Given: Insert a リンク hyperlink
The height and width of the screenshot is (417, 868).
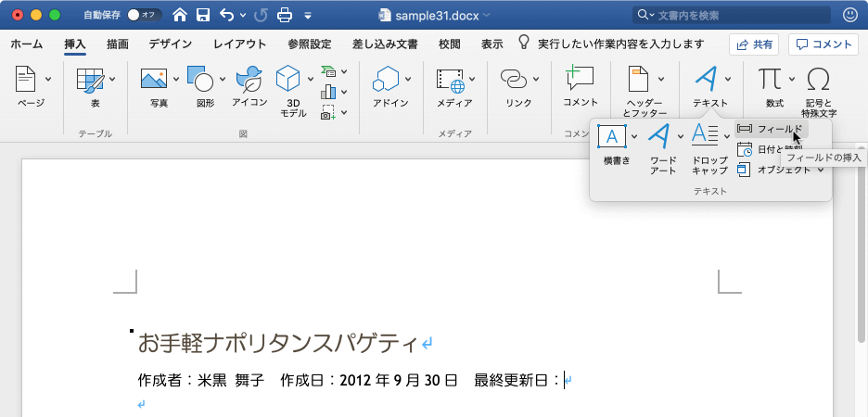Looking at the screenshot, I should pyautogui.click(x=515, y=79).
